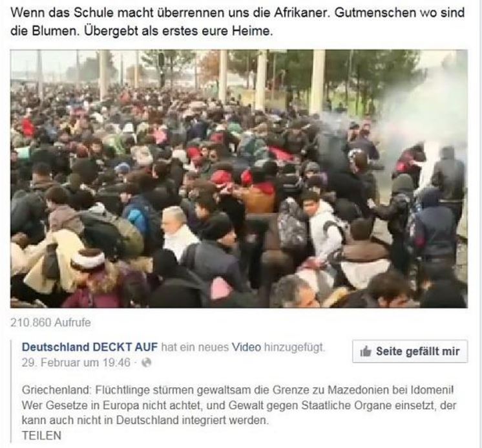Open the 29. Februar um 19:46 timestamp
Viewport: 482px width, 448px height.
pos(76,363)
